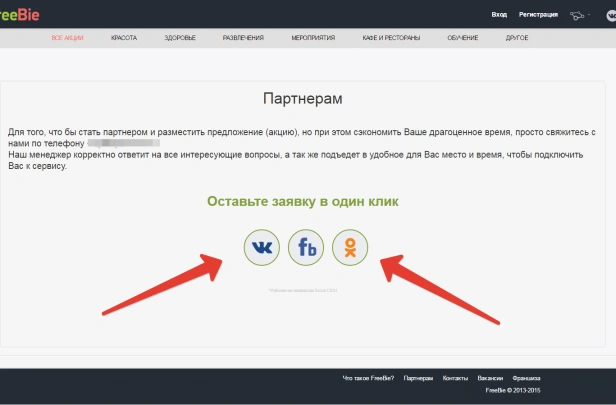Click the VK social login icon
Viewport: 616px width, 405px height.
click(x=262, y=247)
